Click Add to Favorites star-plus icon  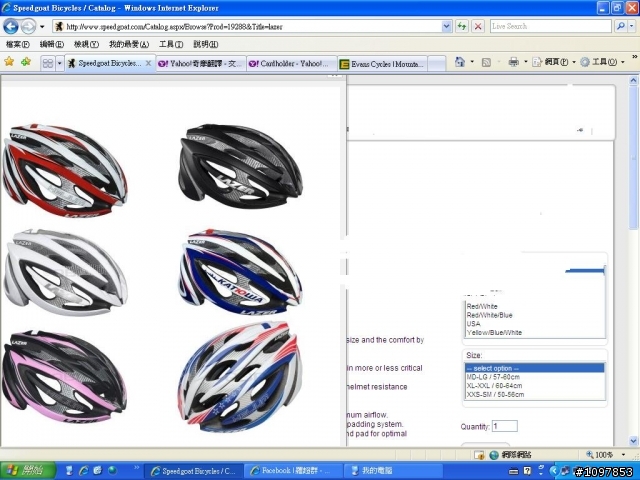pos(26,62)
